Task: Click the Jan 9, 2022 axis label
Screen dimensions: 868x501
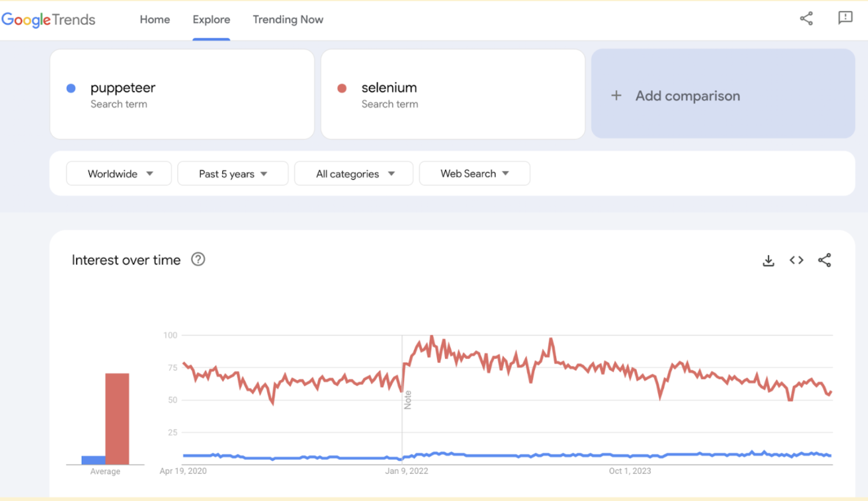Action: [406, 471]
